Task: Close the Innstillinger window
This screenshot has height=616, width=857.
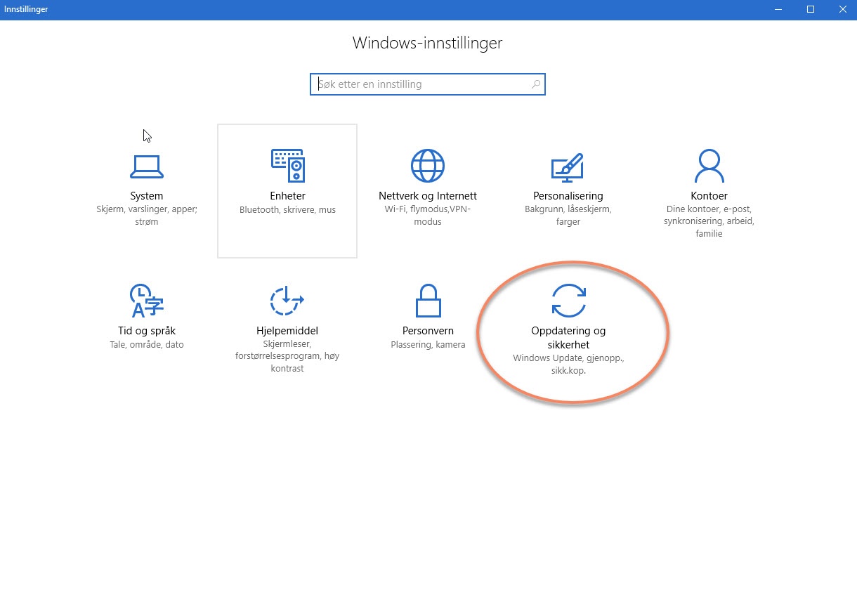Action: (842, 10)
